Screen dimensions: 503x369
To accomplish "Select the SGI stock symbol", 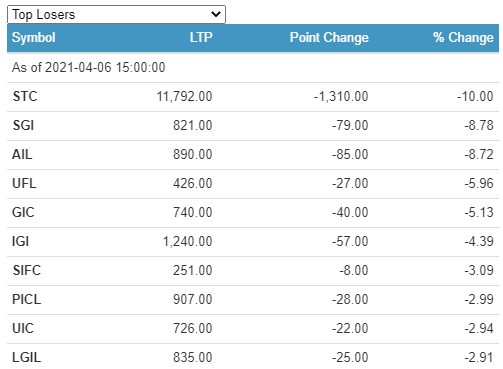I will 23,125.
